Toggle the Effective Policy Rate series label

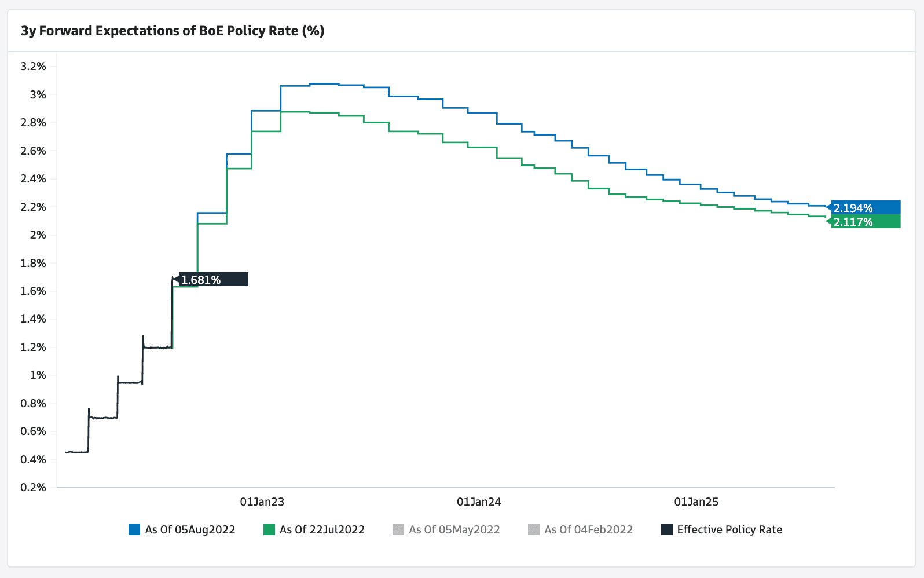(729, 529)
